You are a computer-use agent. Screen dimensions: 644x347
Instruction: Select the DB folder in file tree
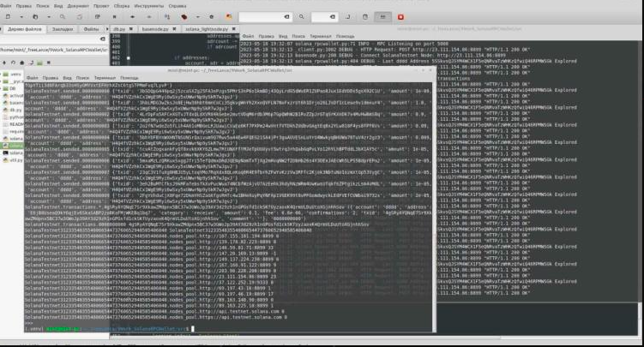coord(12,88)
